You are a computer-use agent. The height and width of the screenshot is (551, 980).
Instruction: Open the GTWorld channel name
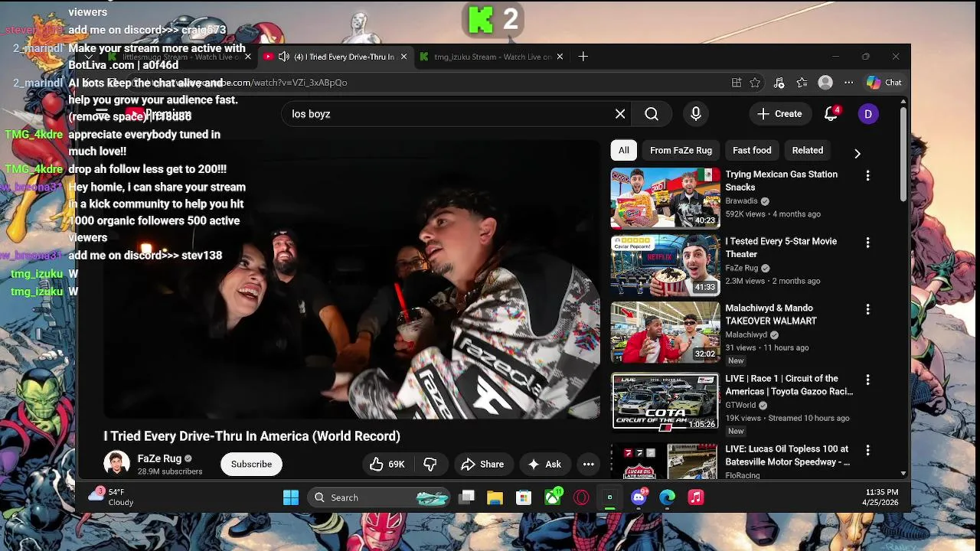pyautogui.click(x=740, y=405)
